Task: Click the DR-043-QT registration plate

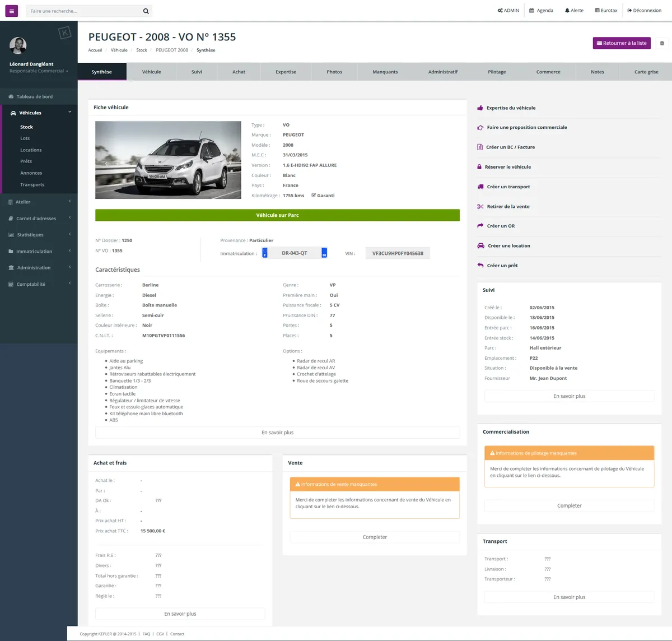Action: click(x=295, y=253)
